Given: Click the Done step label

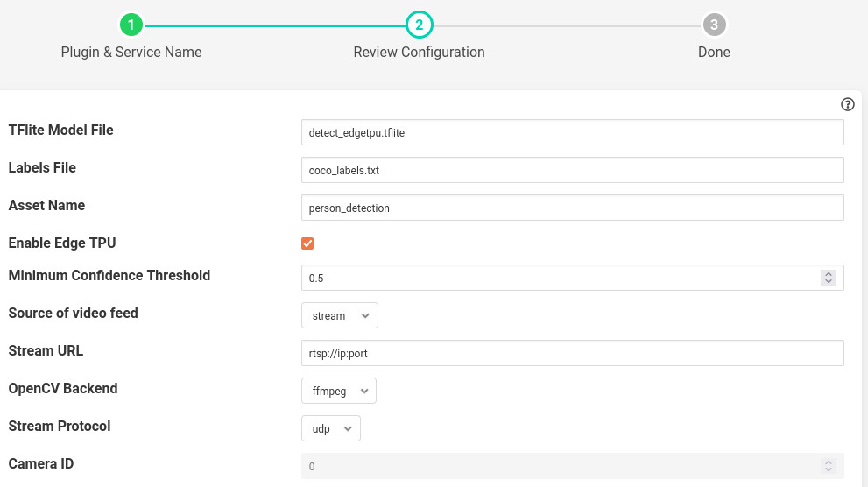Looking at the screenshot, I should click(714, 52).
